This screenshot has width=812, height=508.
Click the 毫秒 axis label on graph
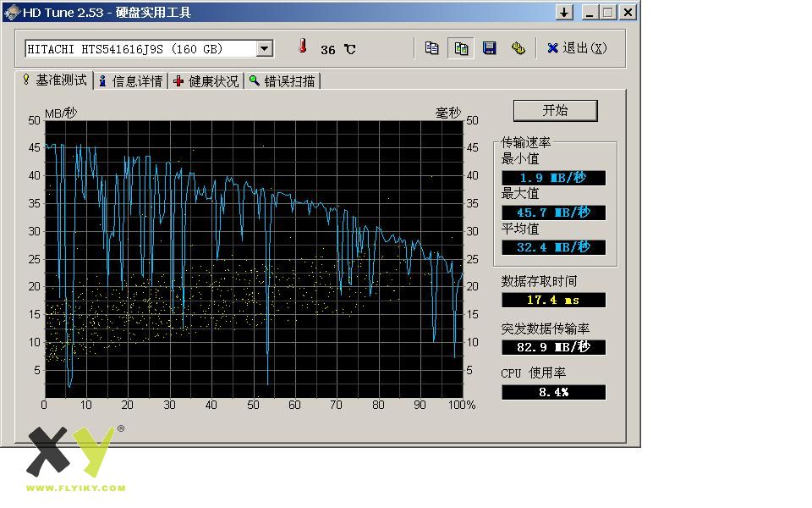[448, 113]
